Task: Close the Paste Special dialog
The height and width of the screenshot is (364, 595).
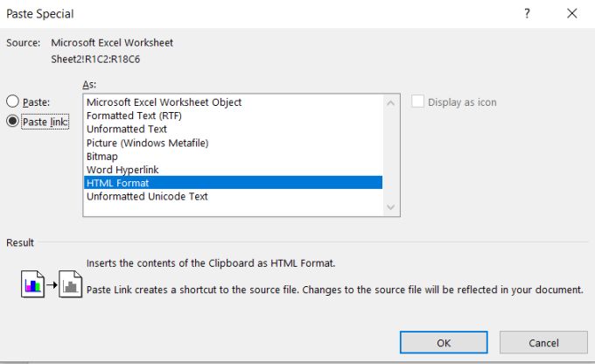Action: click(571, 14)
